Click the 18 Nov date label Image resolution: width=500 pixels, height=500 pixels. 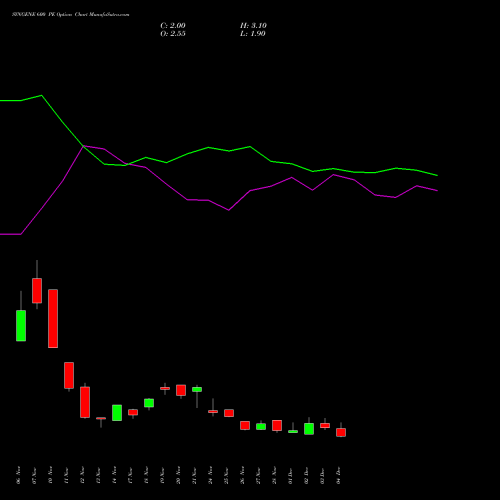pos(146,475)
